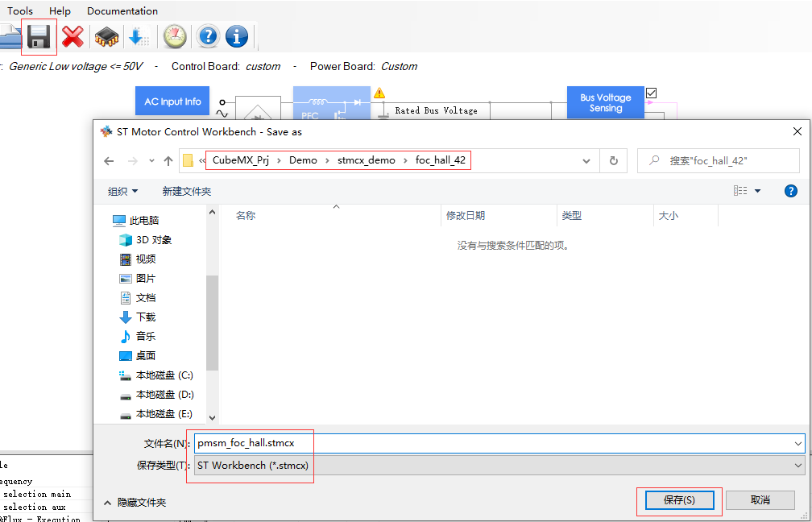Open the view options dropdown arrow
Image resolution: width=812 pixels, height=522 pixels.
pos(757,191)
